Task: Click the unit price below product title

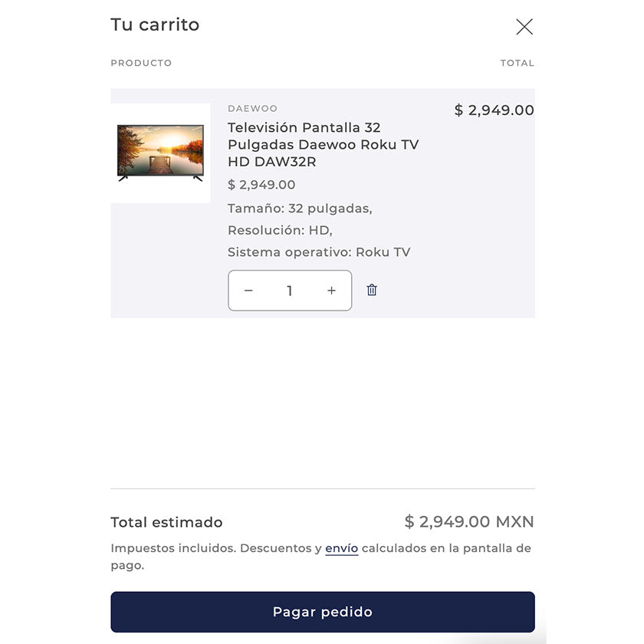Action: 261,185
